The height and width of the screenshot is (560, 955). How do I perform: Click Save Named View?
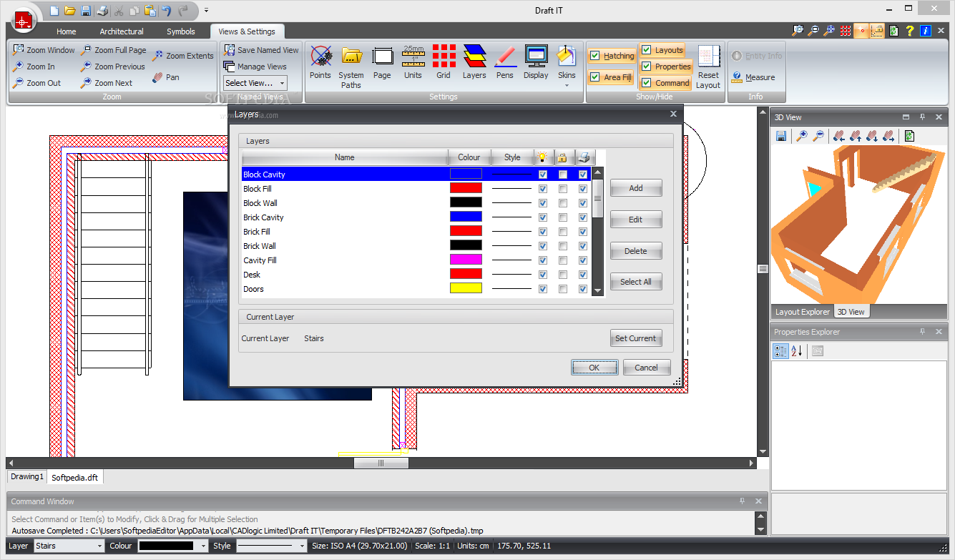[x=261, y=50]
